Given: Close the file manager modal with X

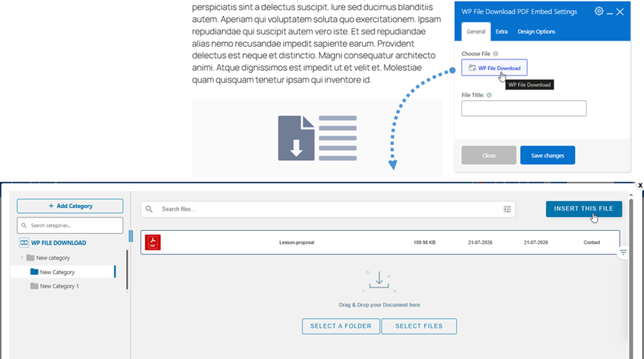Looking at the screenshot, I should 640,185.
